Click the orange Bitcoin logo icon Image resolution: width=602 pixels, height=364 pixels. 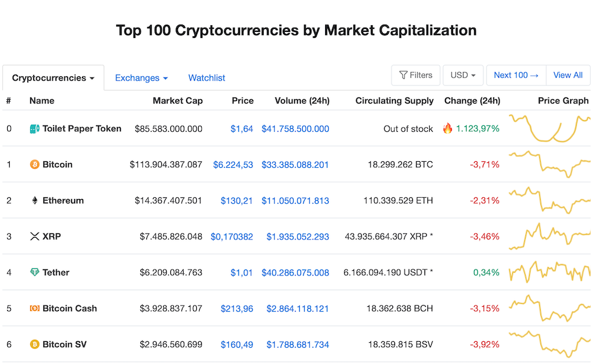pos(34,164)
